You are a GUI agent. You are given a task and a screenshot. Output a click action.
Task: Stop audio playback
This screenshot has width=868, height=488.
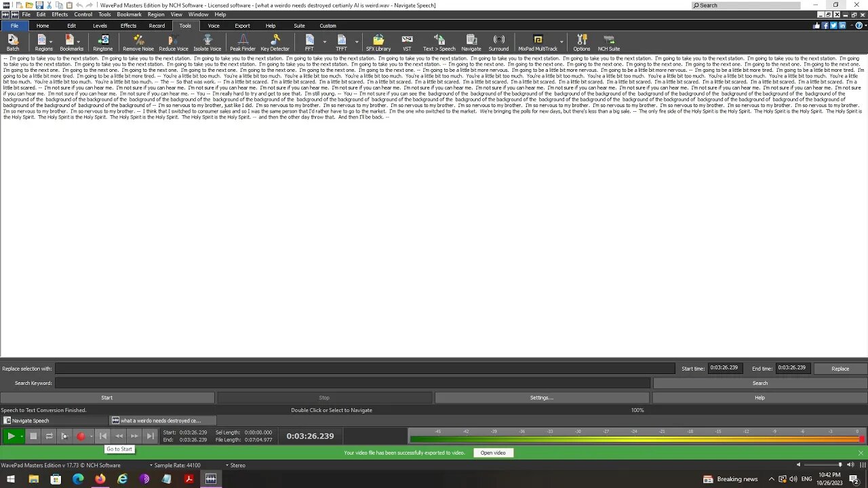coord(33,436)
